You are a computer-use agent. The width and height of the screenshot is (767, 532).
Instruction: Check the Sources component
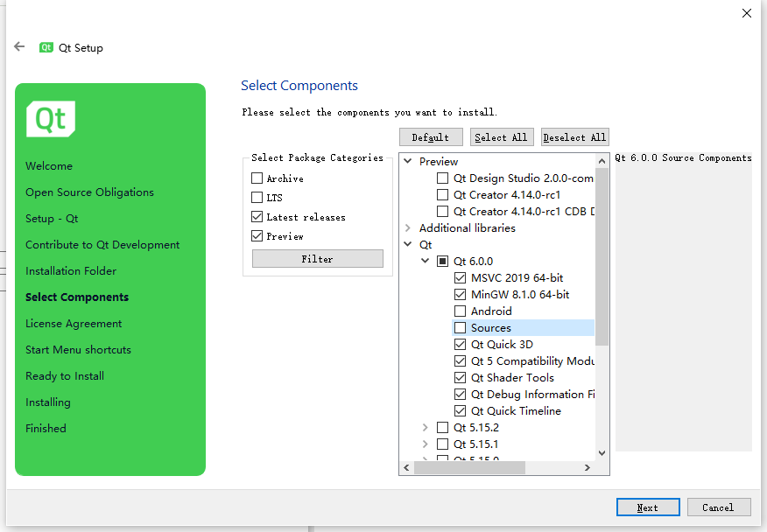pos(460,327)
